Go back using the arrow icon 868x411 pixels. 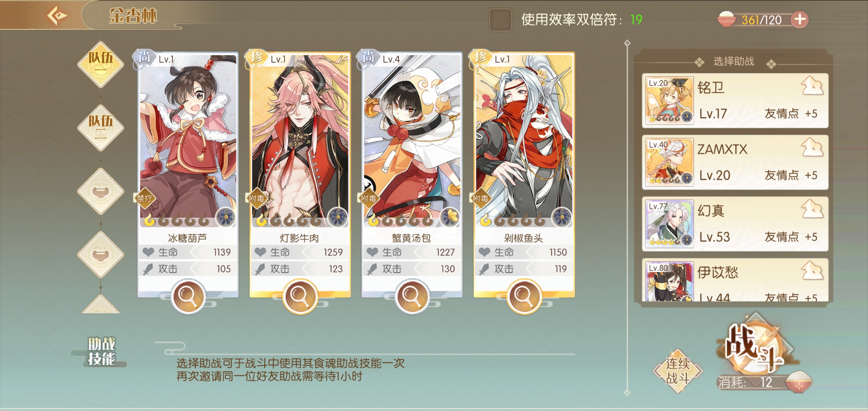coord(57,15)
